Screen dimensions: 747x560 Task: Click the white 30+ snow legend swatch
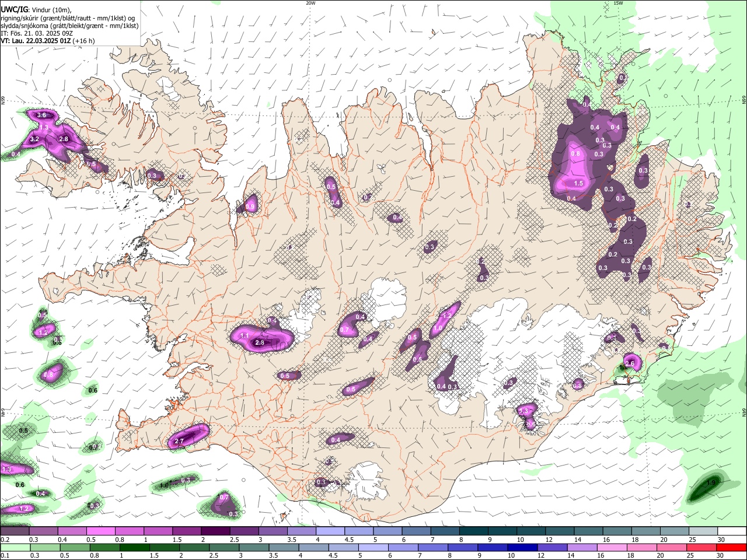click(x=732, y=531)
